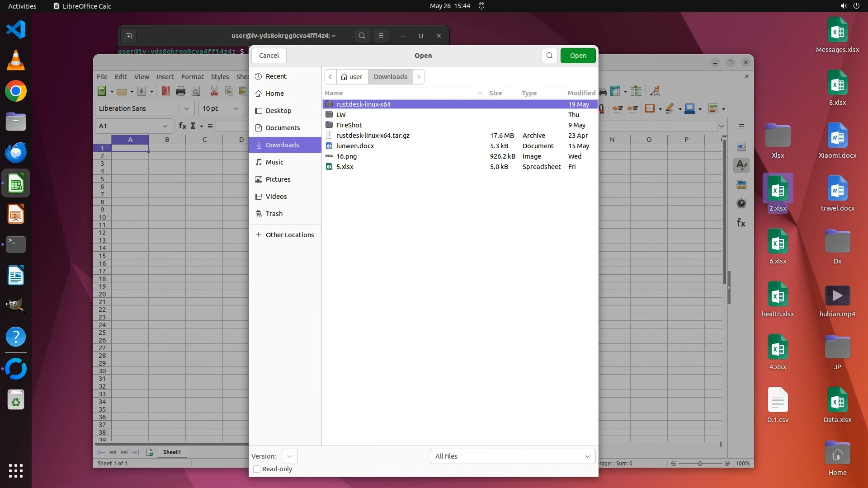This screenshot has width=868, height=488.
Task: Open the Format menu
Action: (x=192, y=77)
